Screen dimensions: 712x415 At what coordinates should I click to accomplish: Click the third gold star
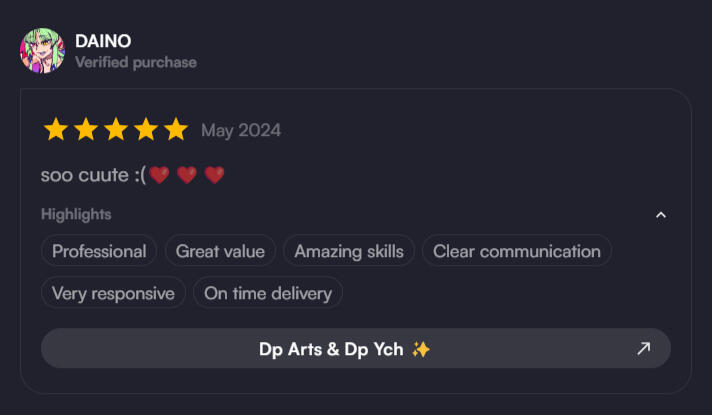click(116, 130)
